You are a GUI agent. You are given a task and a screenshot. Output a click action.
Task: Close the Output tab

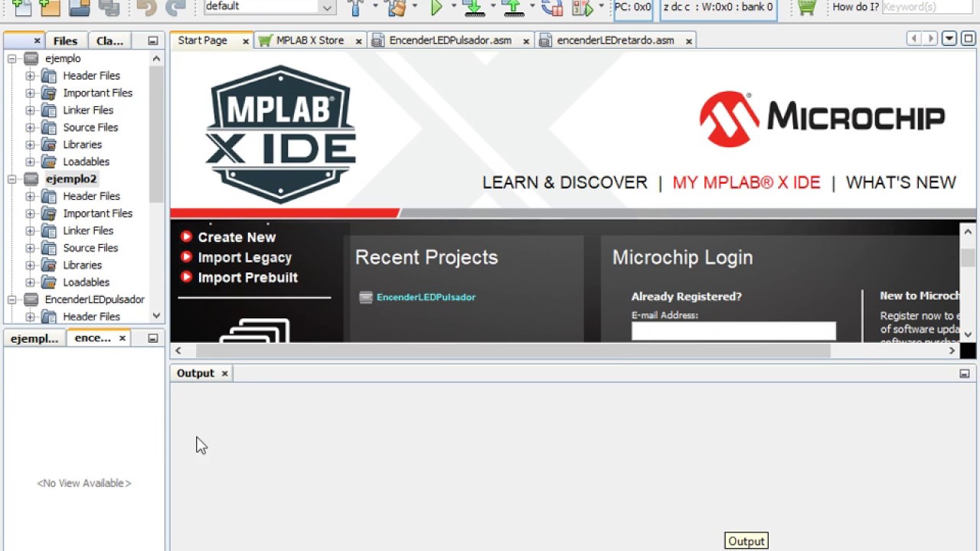[x=224, y=373]
